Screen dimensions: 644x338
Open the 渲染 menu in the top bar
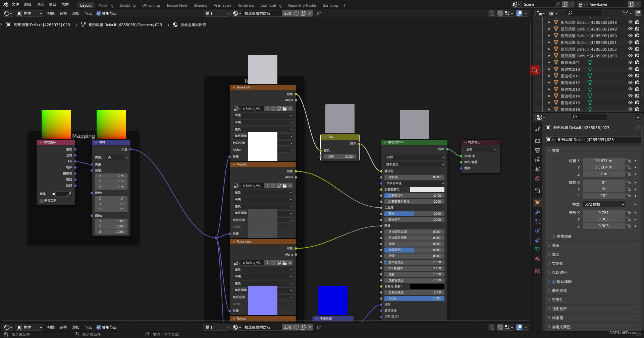40,4
